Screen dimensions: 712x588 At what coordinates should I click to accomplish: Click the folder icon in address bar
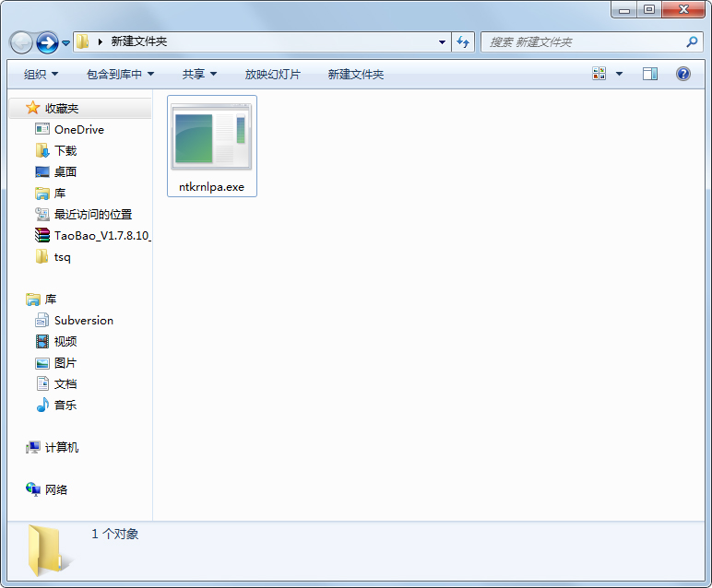tap(82, 41)
